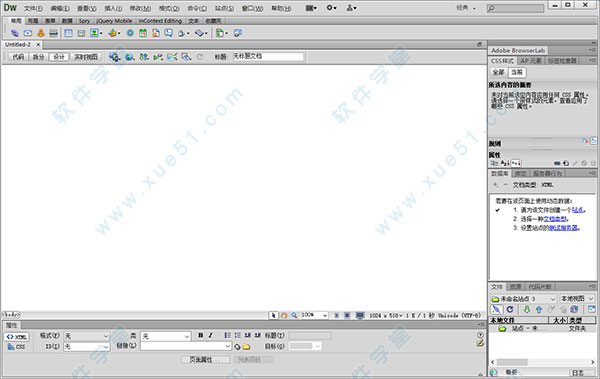Insert a horizontal rule
The width and height of the screenshot is (600, 379).
point(54,33)
